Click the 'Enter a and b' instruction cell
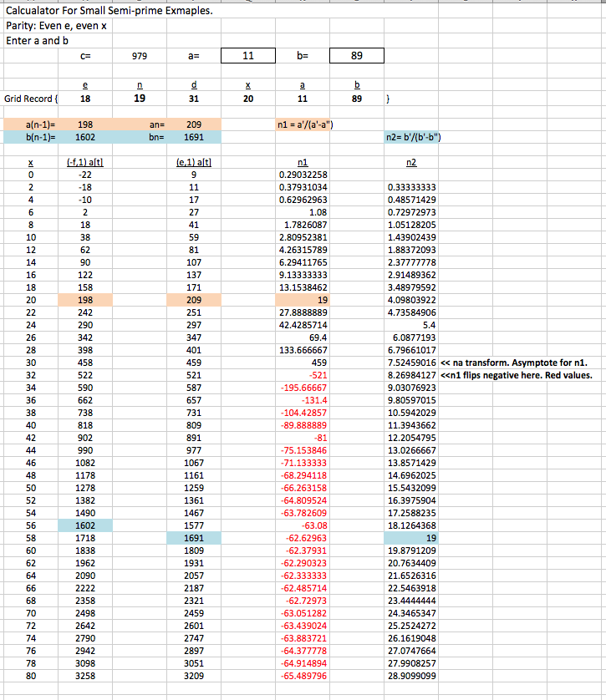606x700 pixels. point(37,41)
